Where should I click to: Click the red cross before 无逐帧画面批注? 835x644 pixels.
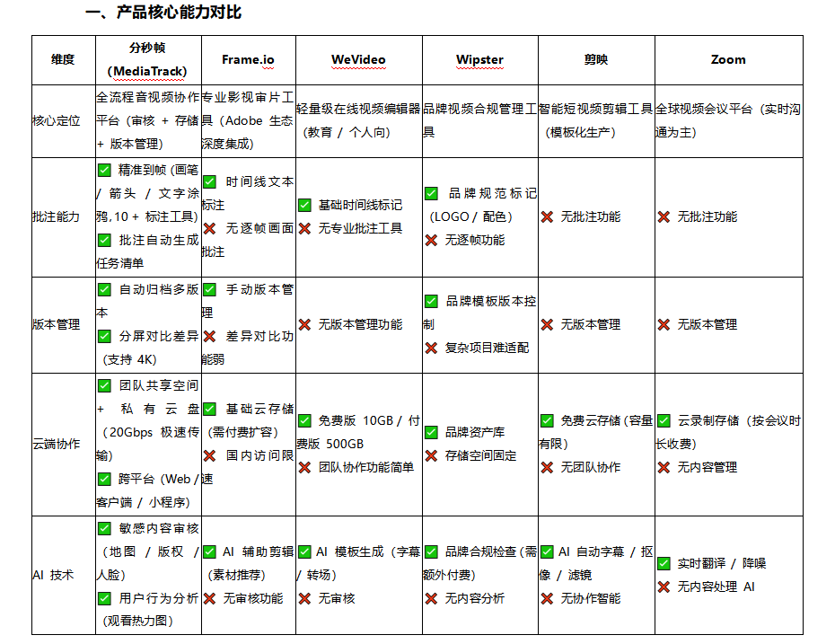(x=210, y=228)
